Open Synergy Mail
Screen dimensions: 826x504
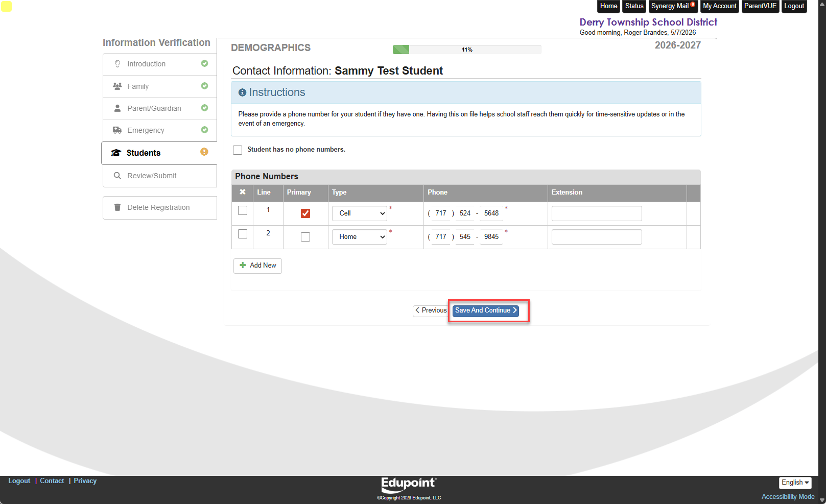pos(673,6)
